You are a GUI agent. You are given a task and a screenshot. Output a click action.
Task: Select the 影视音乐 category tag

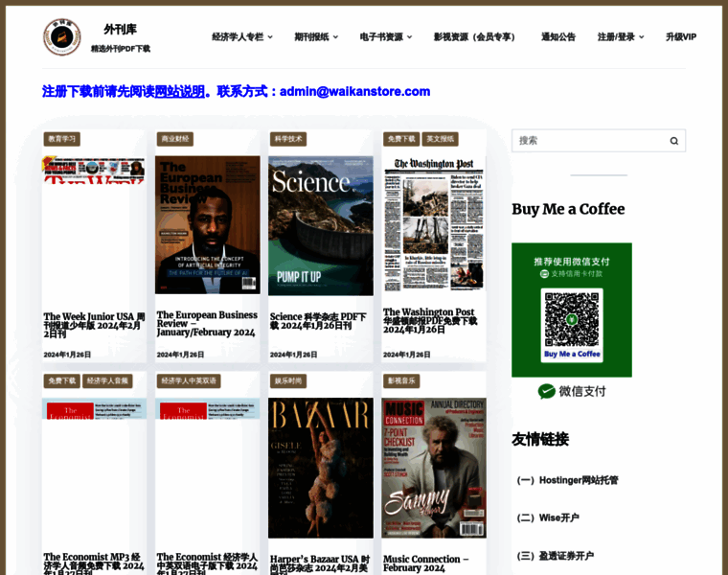click(401, 380)
